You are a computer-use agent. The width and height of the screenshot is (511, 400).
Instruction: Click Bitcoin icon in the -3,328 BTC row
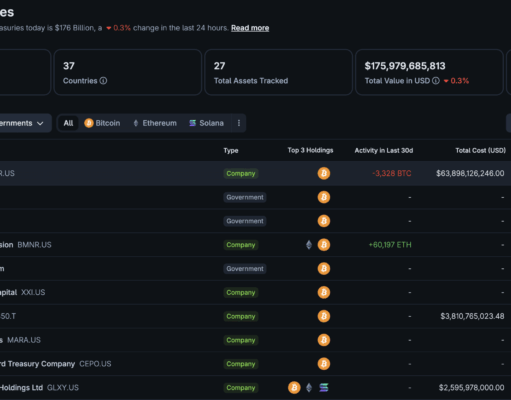pos(324,173)
